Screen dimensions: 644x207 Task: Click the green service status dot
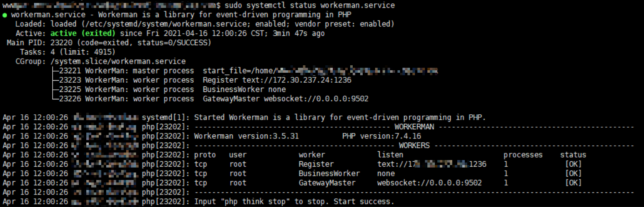(5, 15)
